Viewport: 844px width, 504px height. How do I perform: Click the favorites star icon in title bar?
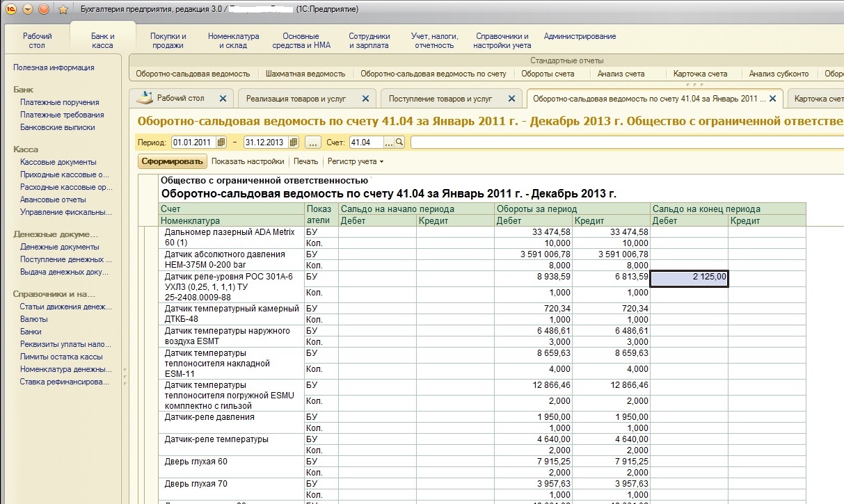point(63,10)
